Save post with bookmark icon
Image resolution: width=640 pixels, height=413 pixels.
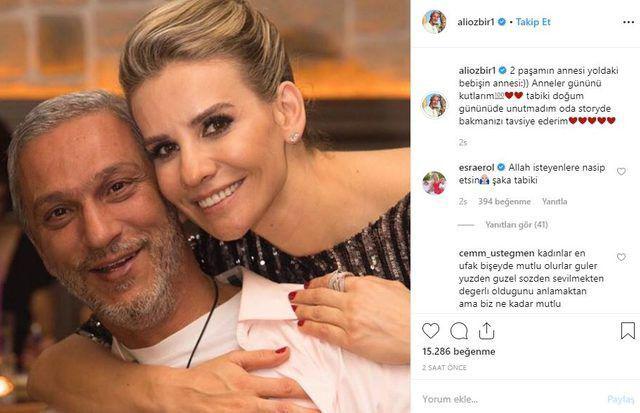pos(626,330)
